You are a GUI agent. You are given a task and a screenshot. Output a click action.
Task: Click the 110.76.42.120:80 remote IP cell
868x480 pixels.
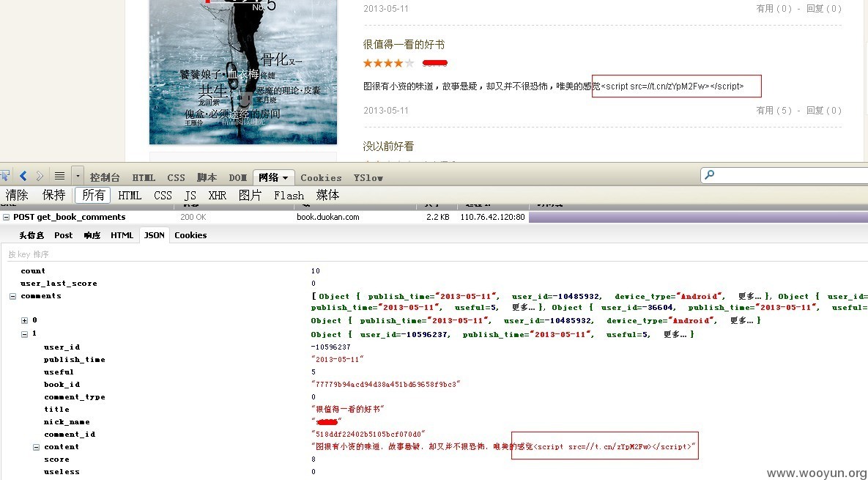(492, 217)
